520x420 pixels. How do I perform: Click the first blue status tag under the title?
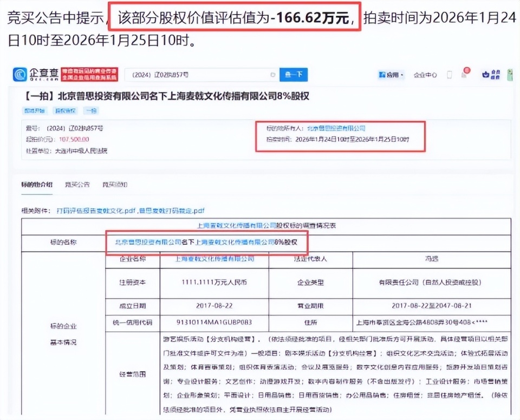(35, 110)
